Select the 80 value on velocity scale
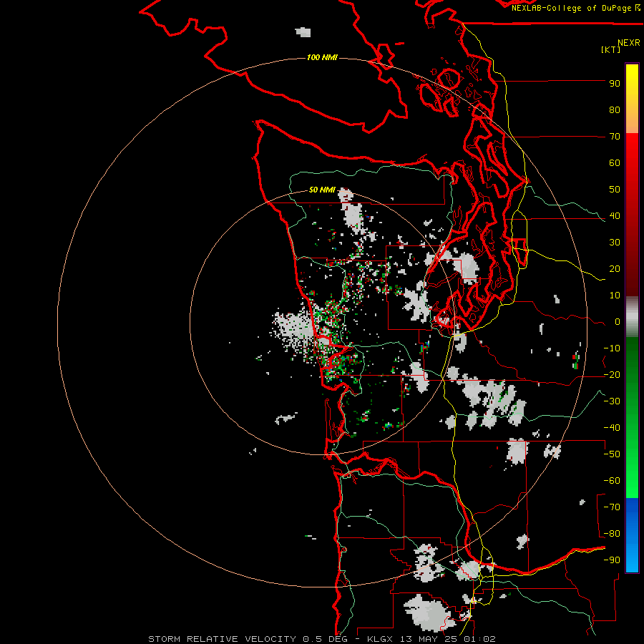This screenshot has width=644, height=644. pos(615,110)
